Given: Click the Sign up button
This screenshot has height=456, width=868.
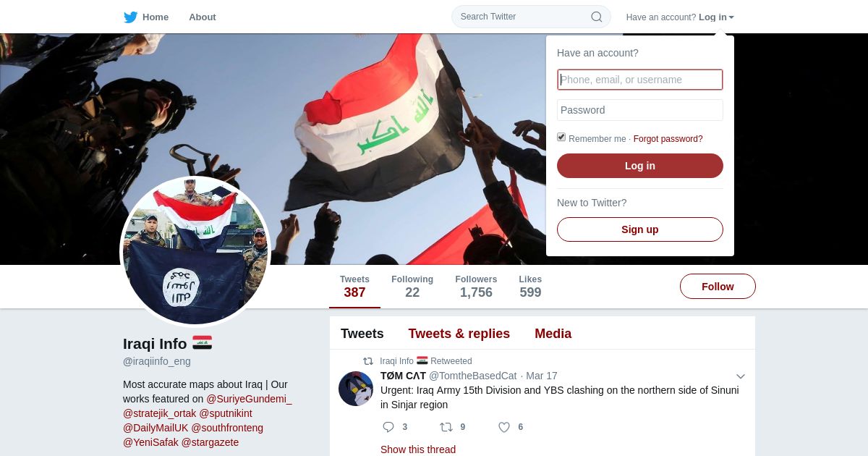Looking at the screenshot, I should (x=640, y=229).
